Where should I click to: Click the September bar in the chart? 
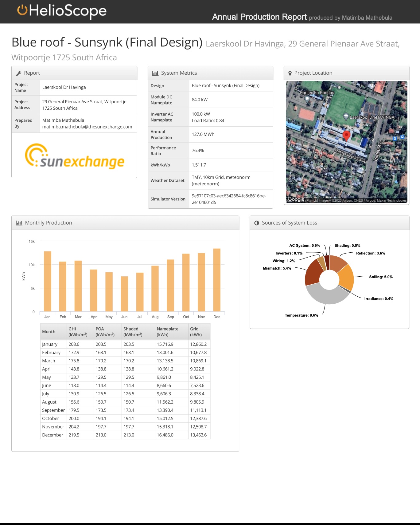click(x=170, y=286)
